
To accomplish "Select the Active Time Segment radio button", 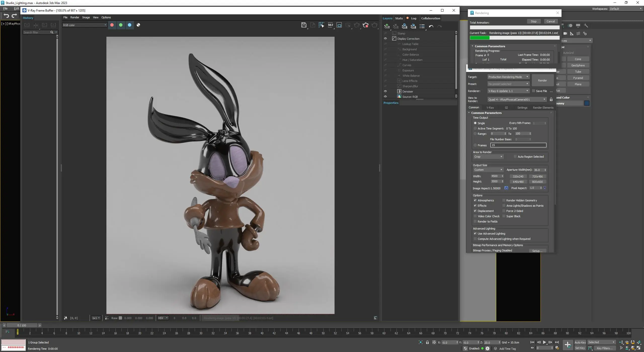I will tap(475, 128).
